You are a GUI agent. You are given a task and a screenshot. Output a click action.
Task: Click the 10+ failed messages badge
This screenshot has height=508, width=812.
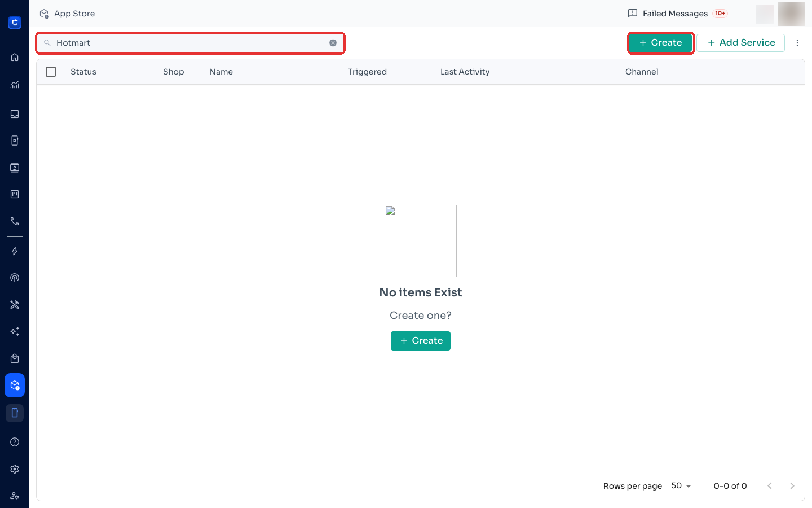point(720,14)
